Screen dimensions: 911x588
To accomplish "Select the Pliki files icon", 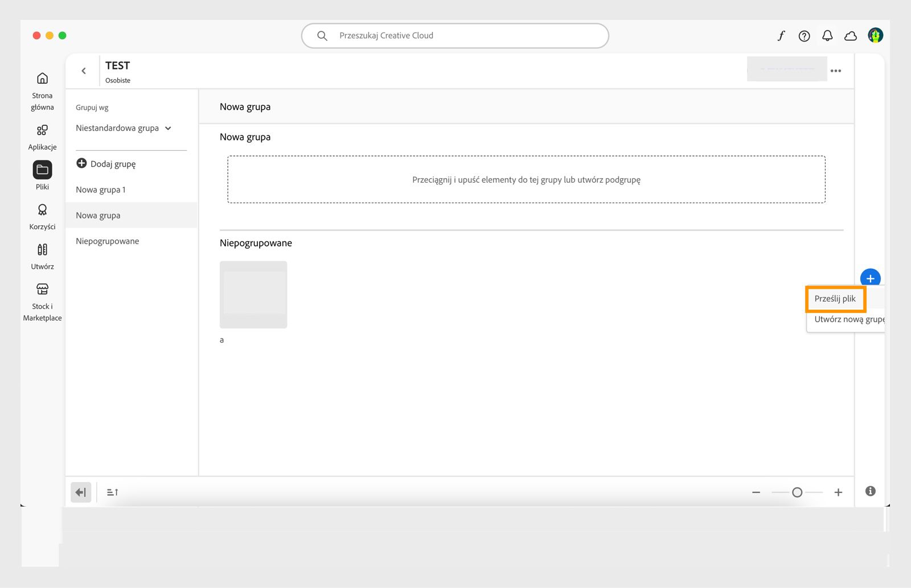I will point(42,170).
